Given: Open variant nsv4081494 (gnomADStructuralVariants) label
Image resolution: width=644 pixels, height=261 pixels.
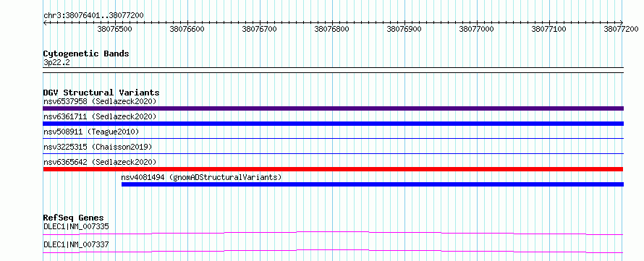Looking at the screenshot, I should pyautogui.click(x=201, y=177).
